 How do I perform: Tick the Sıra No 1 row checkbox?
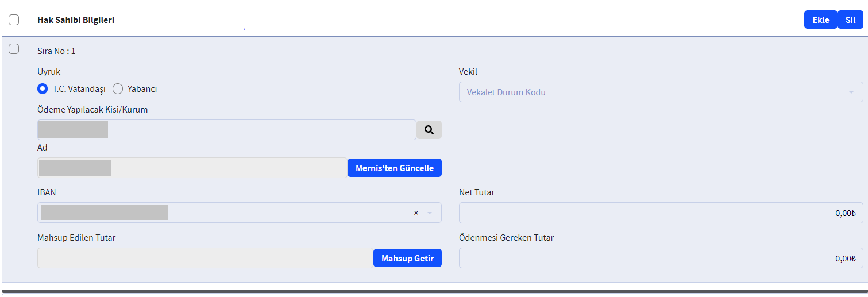pyautogui.click(x=14, y=49)
